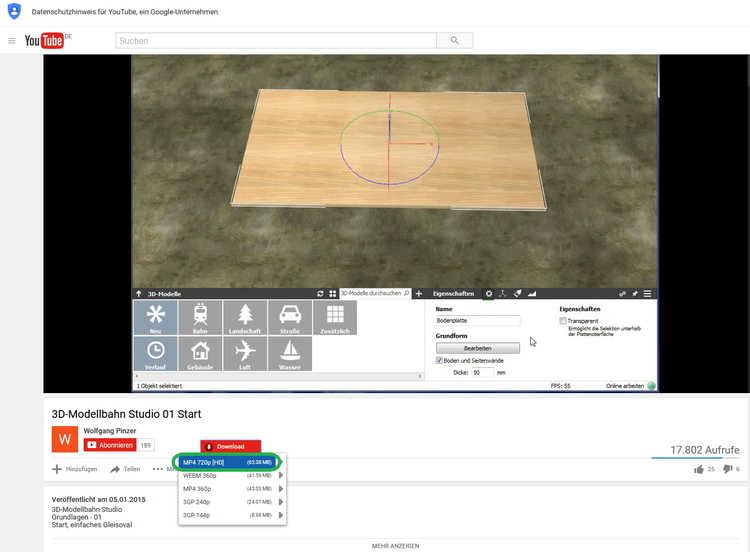This screenshot has height=552, width=750.
Task: Click the YouTube search input field
Action: (x=276, y=41)
